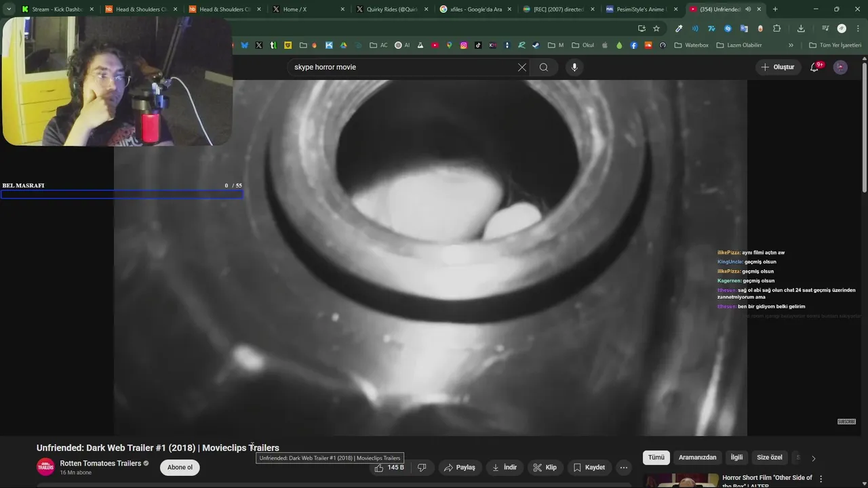Open Chrome media controls icon
Viewport: 868px width, 488px height.
tap(825, 28)
